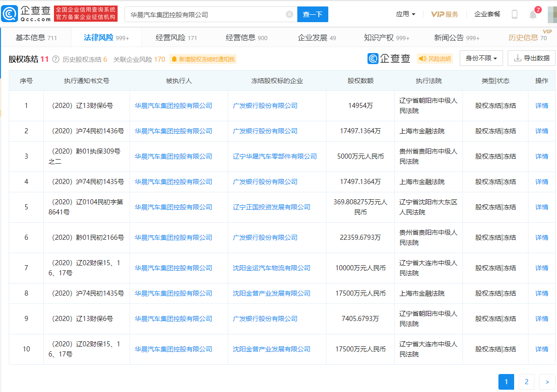
Task: Open 辽宁正国投资发展有限公司 company link
Action: (272, 207)
